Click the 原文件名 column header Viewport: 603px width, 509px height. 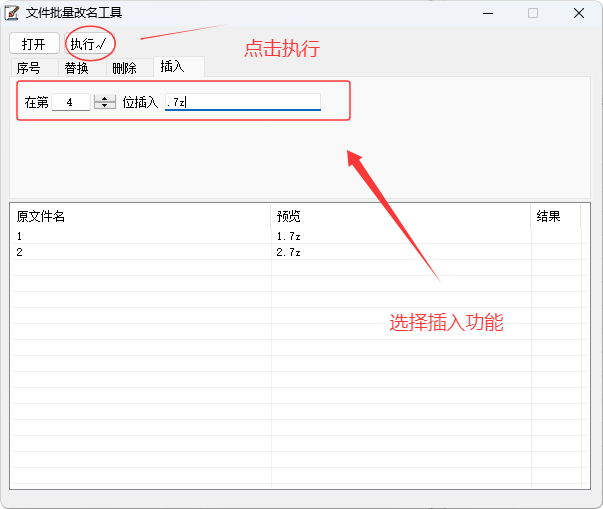[x=140, y=216]
